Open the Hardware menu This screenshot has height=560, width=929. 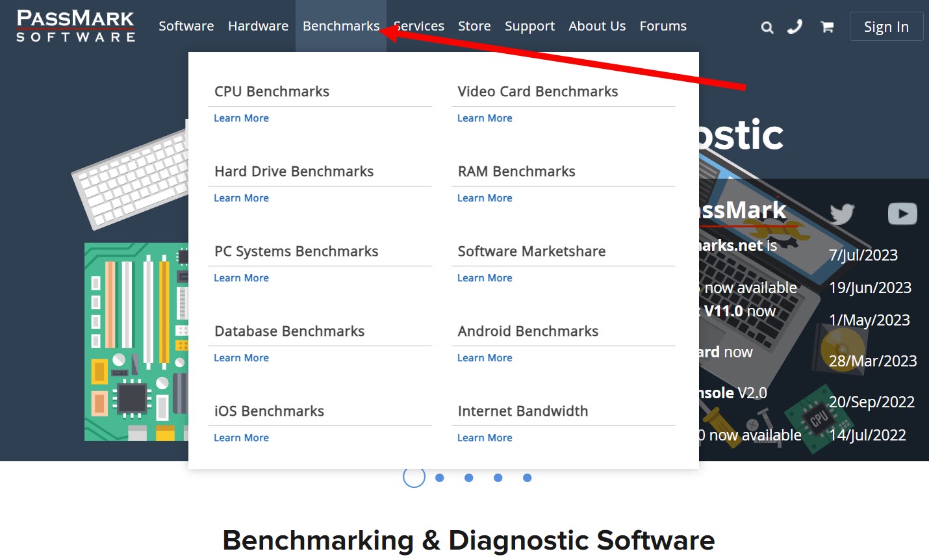pyautogui.click(x=258, y=26)
